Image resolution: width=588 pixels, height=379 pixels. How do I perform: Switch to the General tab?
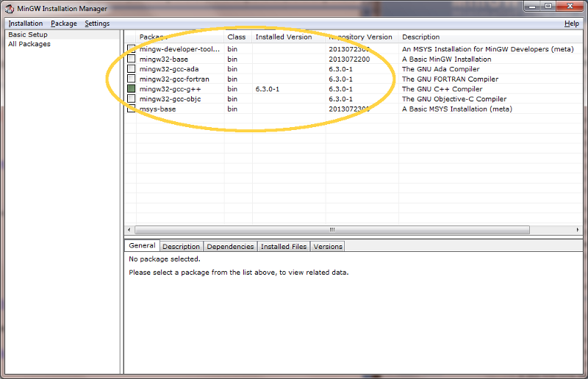pos(142,245)
